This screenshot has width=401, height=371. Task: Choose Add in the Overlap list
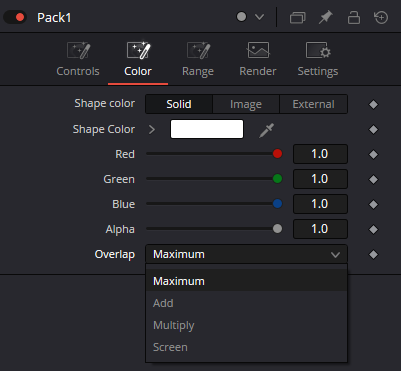246,303
